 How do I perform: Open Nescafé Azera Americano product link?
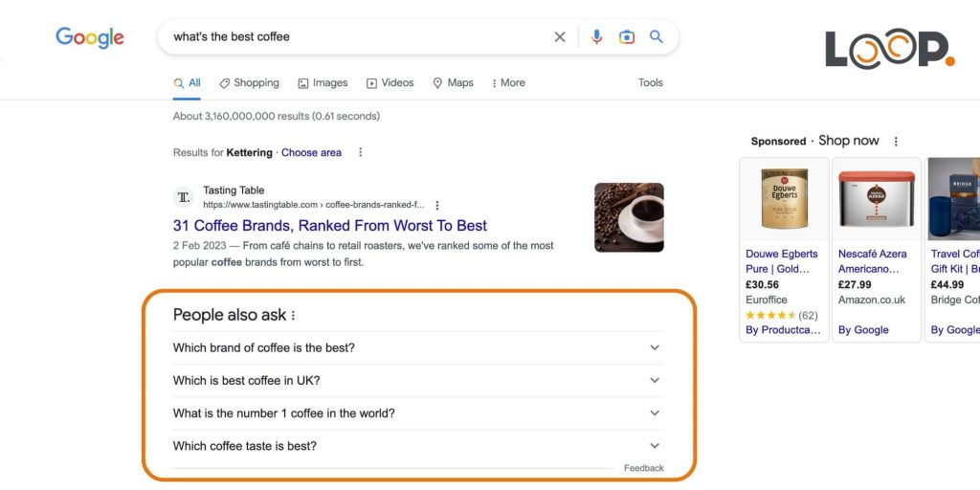coord(872,261)
